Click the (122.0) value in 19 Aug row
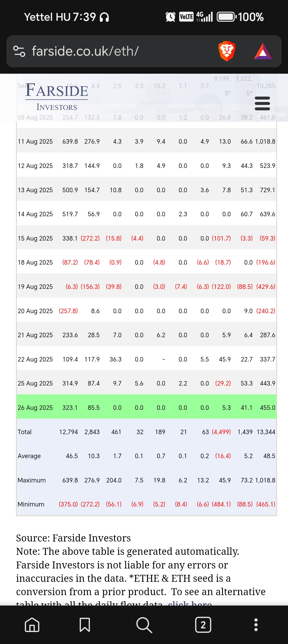This screenshot has height=644, width=288. [221, 287]
